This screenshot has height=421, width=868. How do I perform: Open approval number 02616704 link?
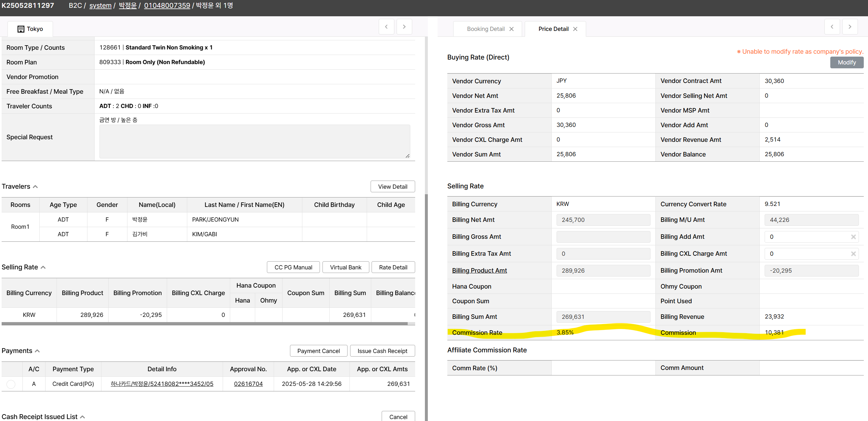tap(248, 384)
